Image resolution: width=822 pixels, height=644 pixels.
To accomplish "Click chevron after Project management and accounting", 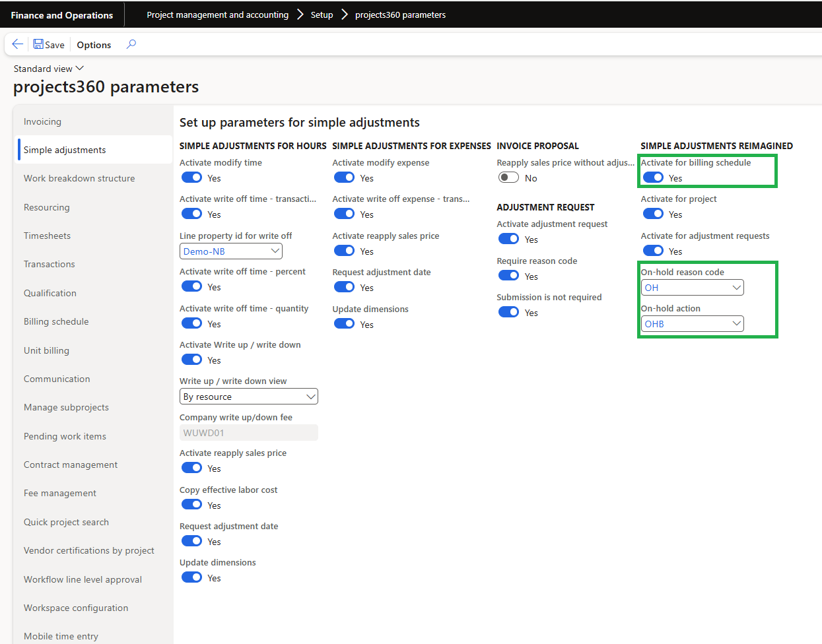I will [300, 15].
